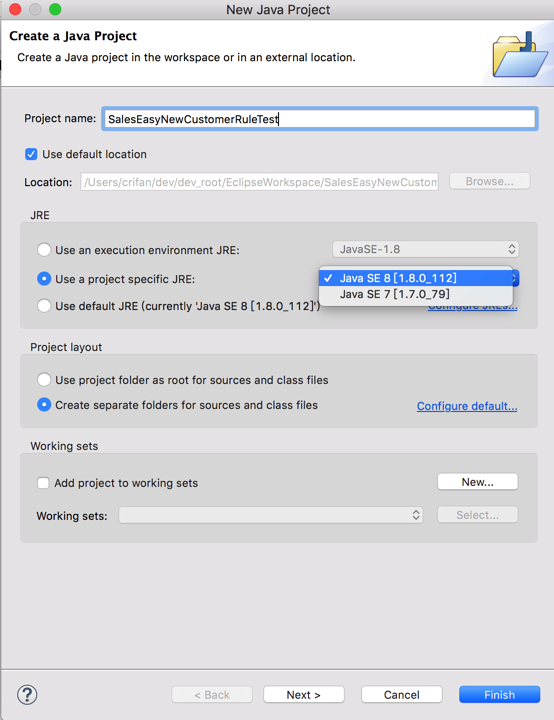Screen dimensions: 554x720
Task: Click the < Back button
Action: tap(212, 695)
